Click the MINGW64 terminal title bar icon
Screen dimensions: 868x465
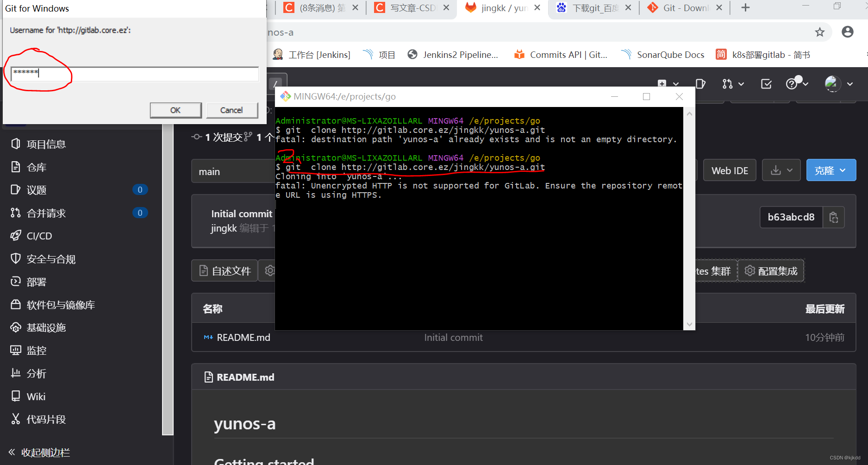(285, 96)
